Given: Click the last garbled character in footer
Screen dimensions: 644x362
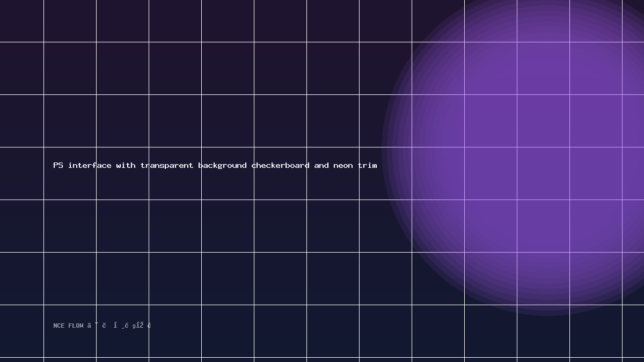Looking at the screenshot, I should [149, 326].
